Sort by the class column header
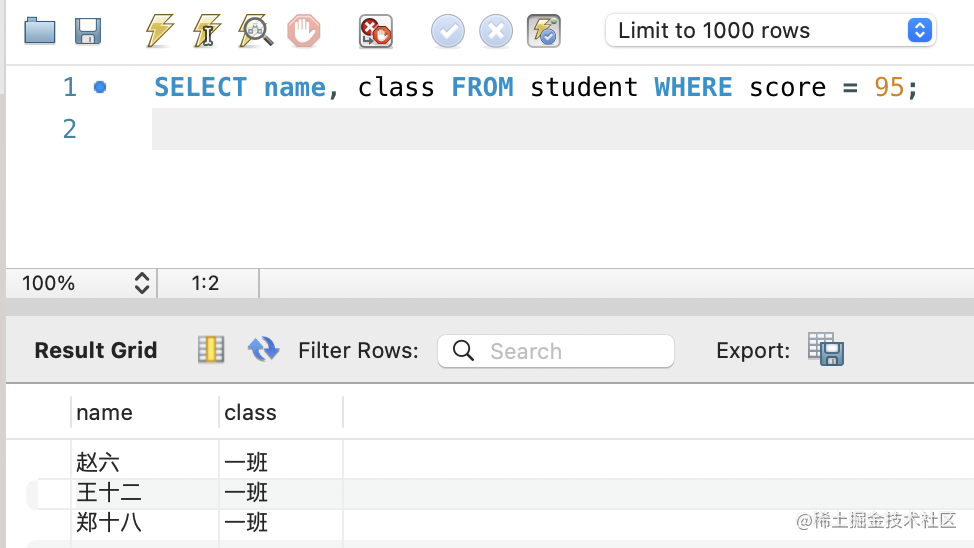Screen dimensions: 974x548 [250, 412]
